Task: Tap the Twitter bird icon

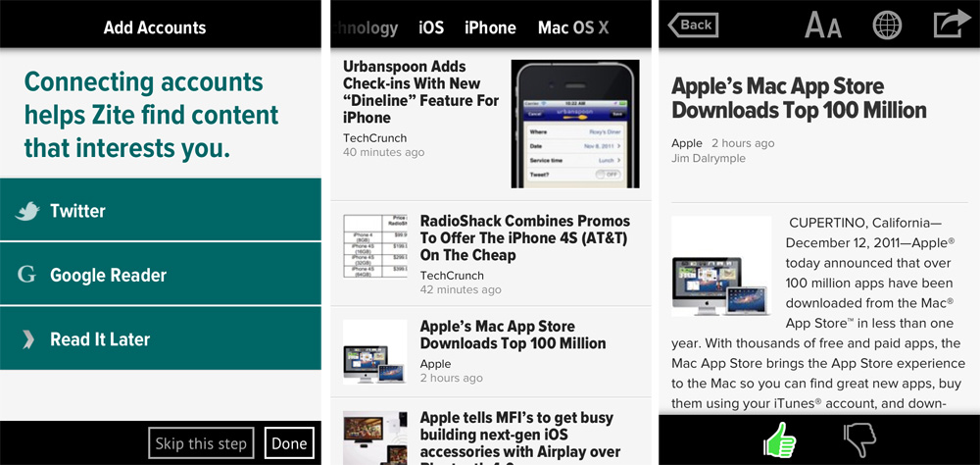Action: (27, 211)
